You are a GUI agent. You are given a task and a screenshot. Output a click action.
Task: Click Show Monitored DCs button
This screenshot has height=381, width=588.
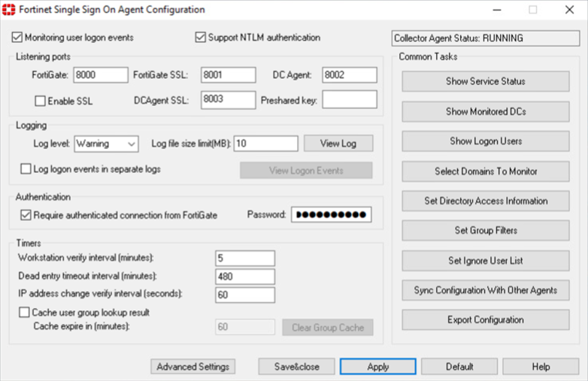pyautogui.click(x=486, y=112)
